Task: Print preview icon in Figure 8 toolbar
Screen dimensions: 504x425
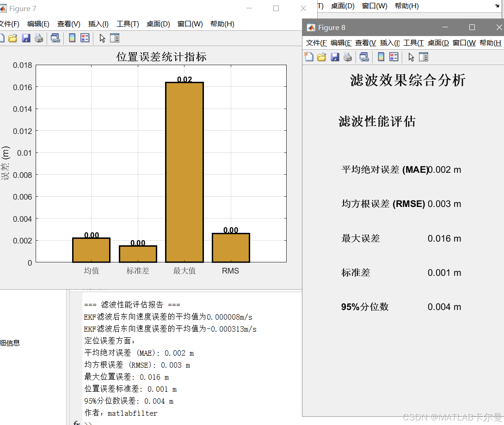Action: (364, 57)
